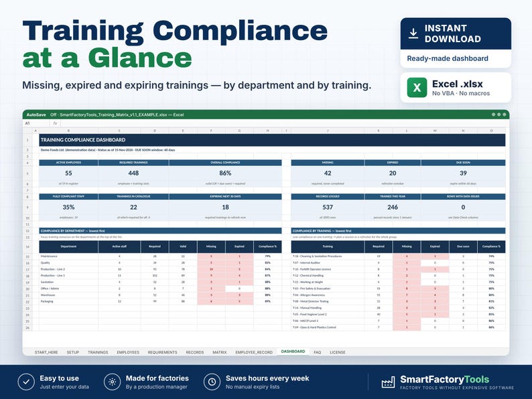The height and width of the screenshot is (399, 532).
Task: Click the gear icon beside Made for factories
Action: pos(113,382)
